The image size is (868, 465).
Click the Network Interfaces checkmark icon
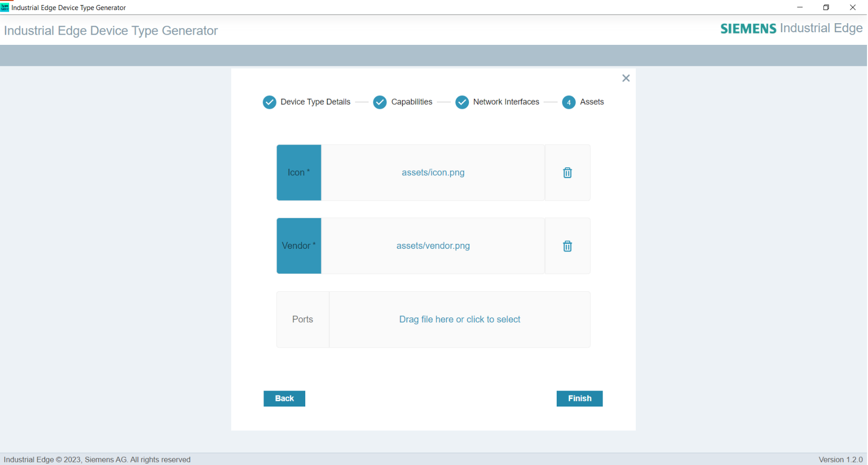(x=462, y=102)
